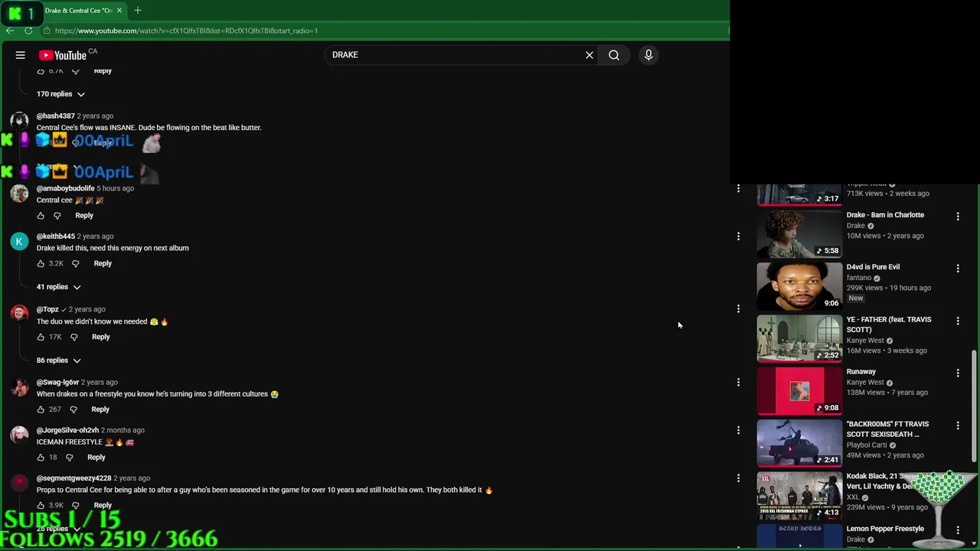Image resolution: width=980 pixels, height=551 pixels.
Task: Open @keithb445 profile avatar
Action: (19, 242)
